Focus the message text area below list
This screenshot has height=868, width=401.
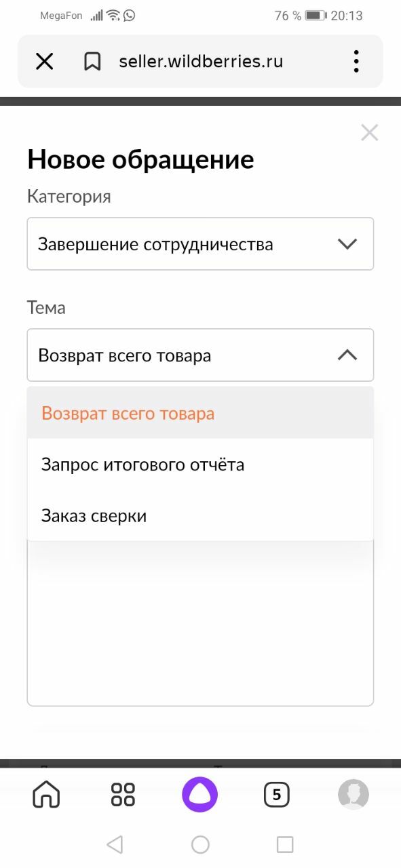[200, 624]
